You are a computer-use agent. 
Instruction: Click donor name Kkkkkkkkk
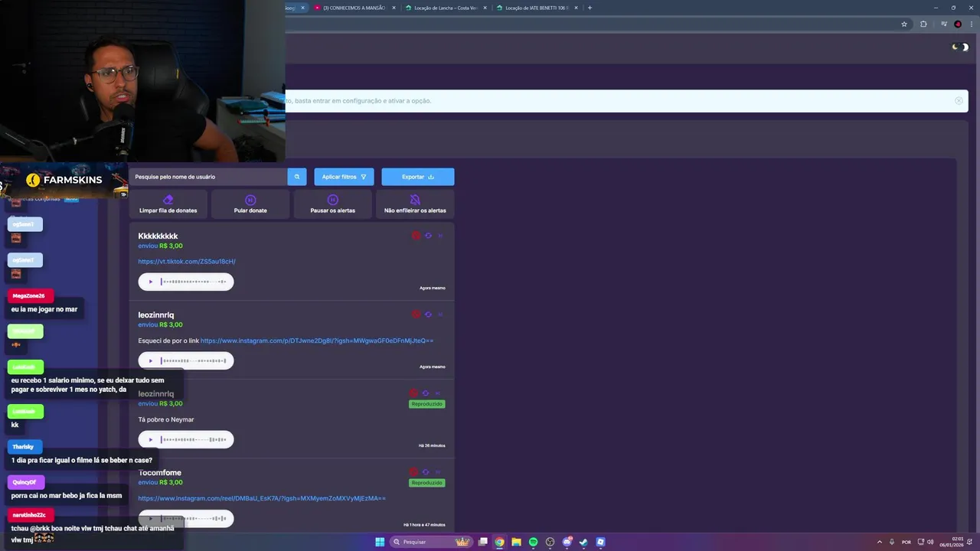158,236
